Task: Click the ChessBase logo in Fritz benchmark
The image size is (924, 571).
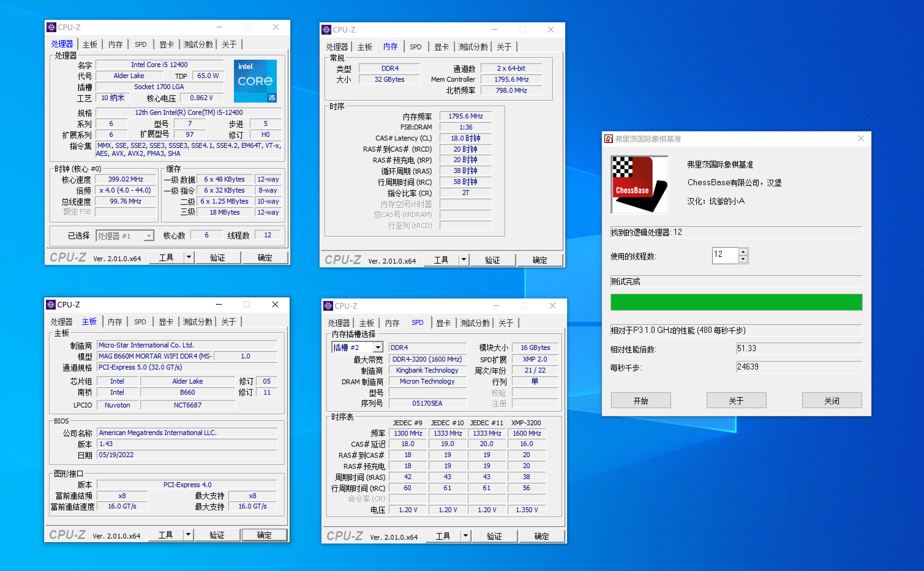Action: 639,184
